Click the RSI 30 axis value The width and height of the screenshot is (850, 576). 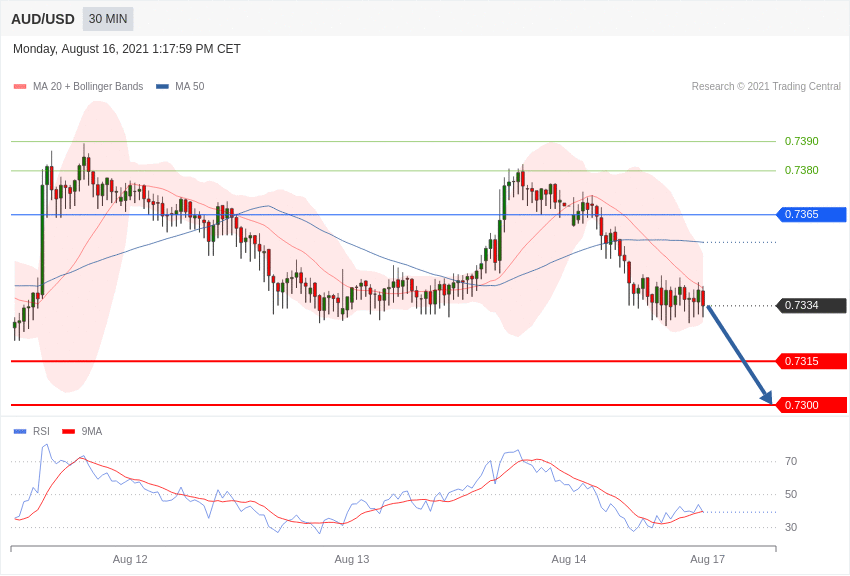(x=791, y=527)
